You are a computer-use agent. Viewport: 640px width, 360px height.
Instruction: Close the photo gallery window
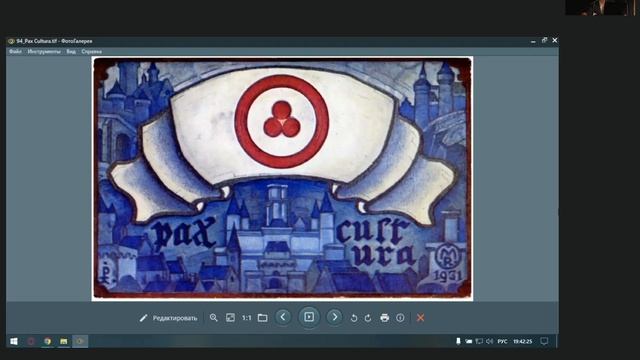tap(555, 40)
